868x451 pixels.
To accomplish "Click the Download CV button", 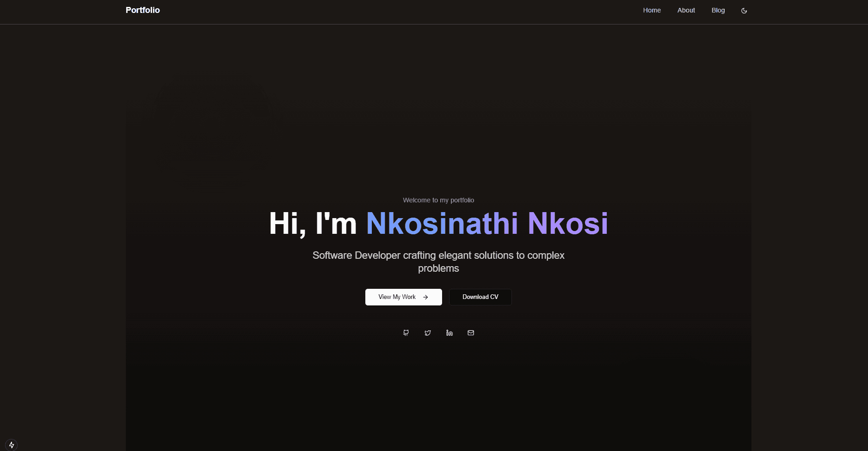I will [480, 297].
